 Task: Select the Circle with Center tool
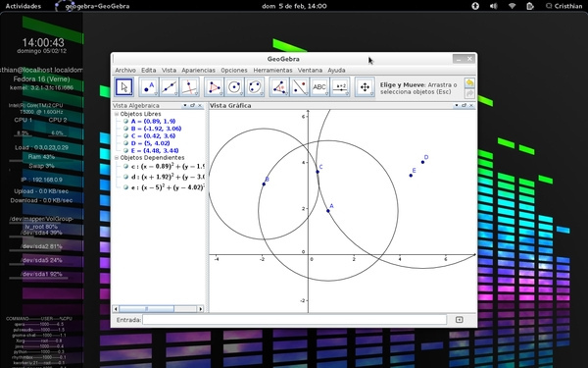click(x=234, y=87)
